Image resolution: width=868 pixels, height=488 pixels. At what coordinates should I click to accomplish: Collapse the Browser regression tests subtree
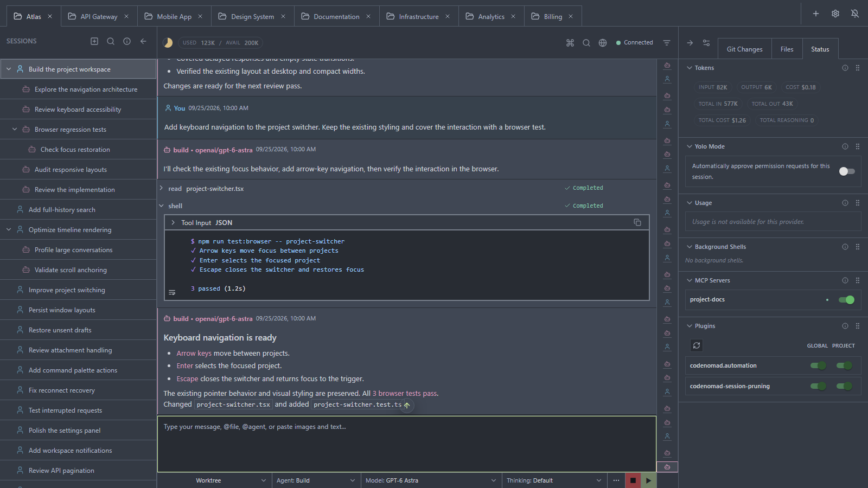15,130
